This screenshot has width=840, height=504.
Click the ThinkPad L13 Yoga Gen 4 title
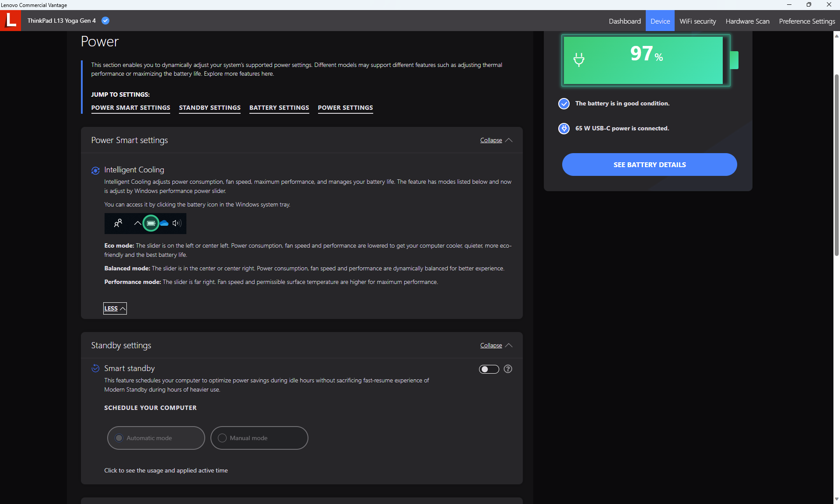[62, 21]
